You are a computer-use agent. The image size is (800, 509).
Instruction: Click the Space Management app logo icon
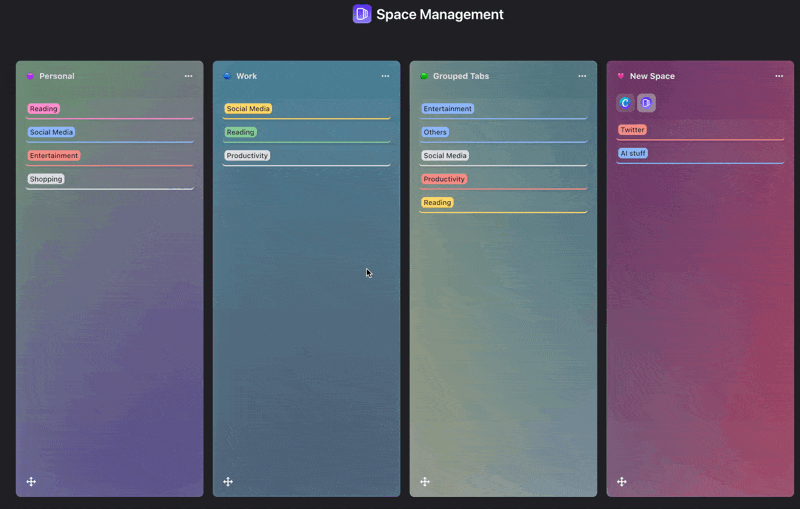coord(362,14)
